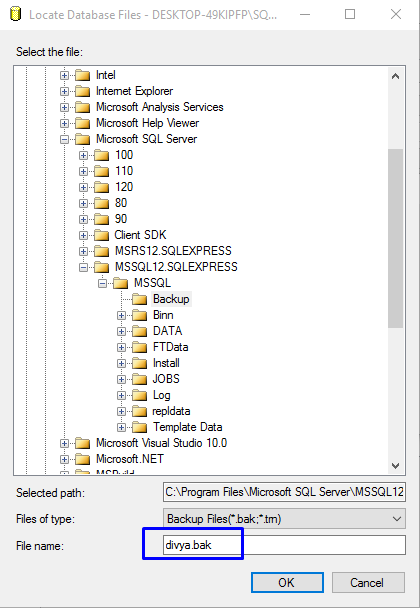Select the Client SDK folder label
Viewport: 420px width, 608px height.
click(x=140, y=235)
